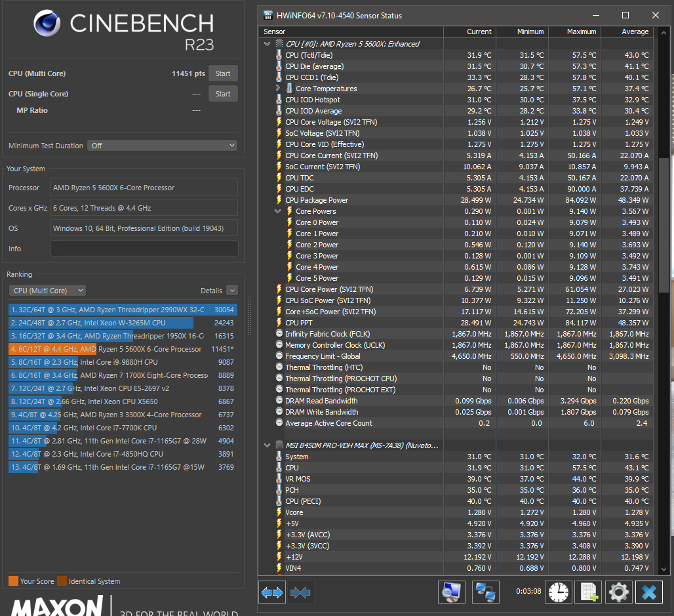Click the Identical System legend swatch
674x616 pixels.
62,581
